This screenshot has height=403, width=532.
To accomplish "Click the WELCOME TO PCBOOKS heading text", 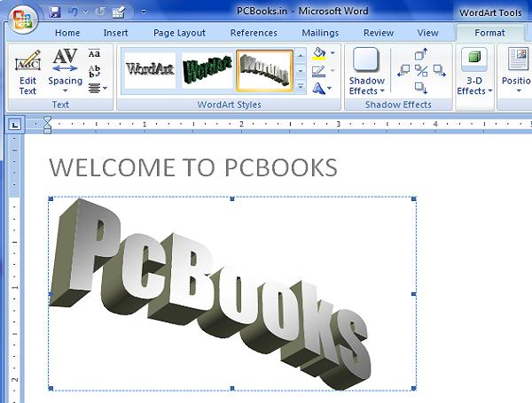I will click(193, 167).
